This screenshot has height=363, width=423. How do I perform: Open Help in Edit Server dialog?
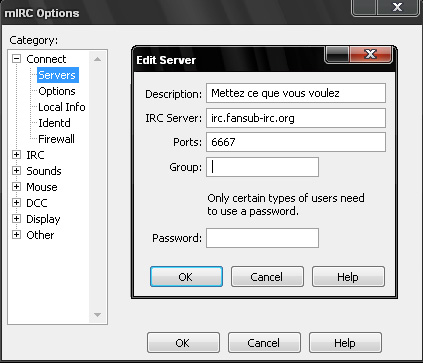tap(348, 277)
